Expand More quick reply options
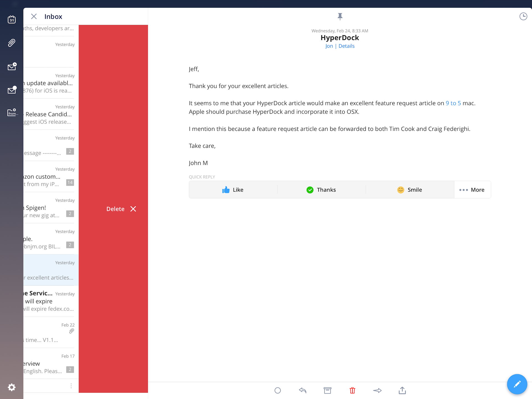Image resolution: width=532 pixels, height=399 pixels. (472, 190)
